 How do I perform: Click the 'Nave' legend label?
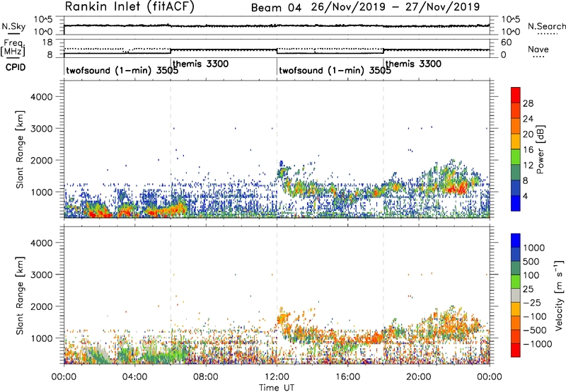[538, 49]
